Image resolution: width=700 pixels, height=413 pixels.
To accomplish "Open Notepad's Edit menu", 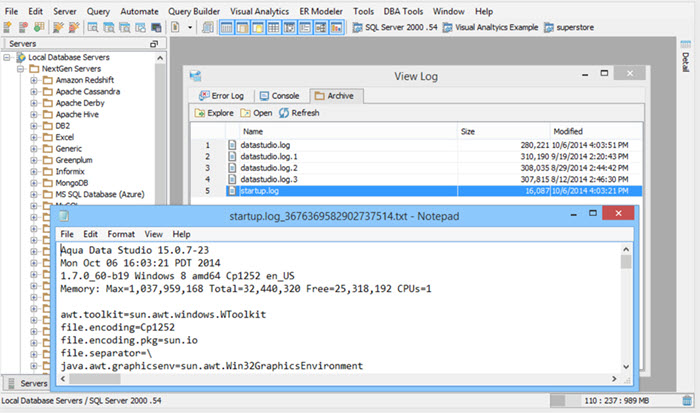I will [x=90, y=234].
